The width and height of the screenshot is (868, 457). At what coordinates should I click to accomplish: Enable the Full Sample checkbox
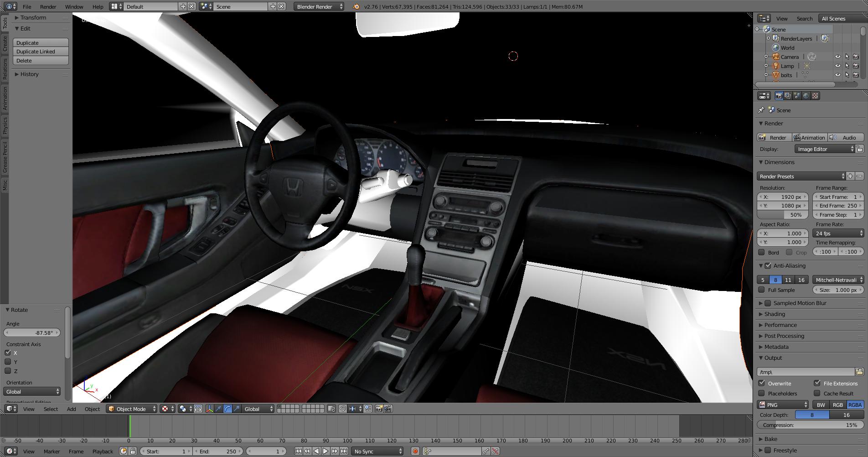(x=761, y=290)
